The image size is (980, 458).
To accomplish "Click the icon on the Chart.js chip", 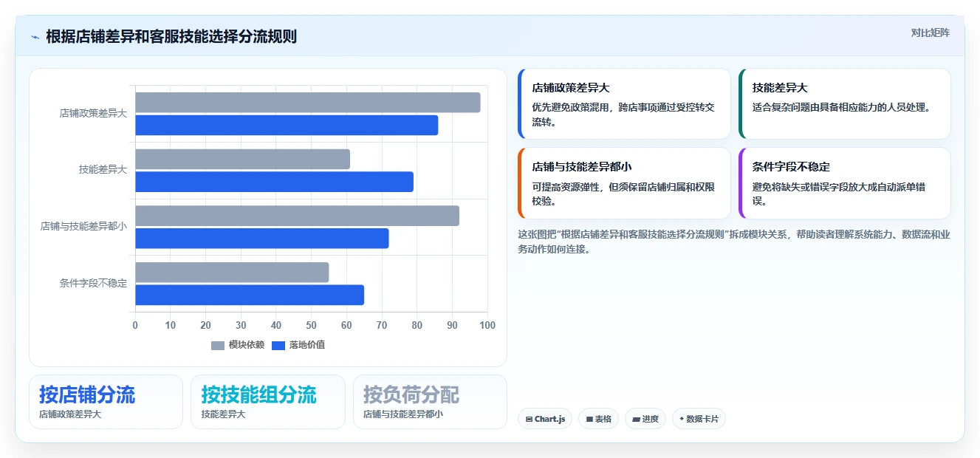I will click(x=530, y=420).
